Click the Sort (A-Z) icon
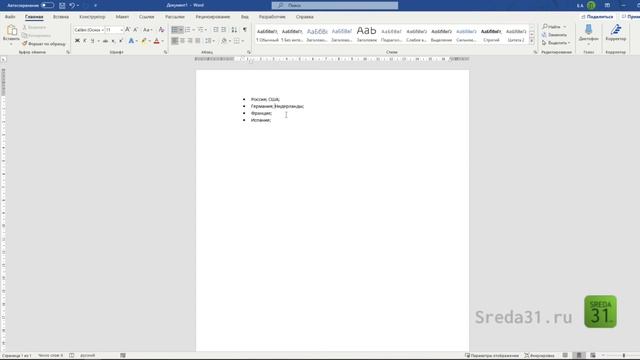 234,30
